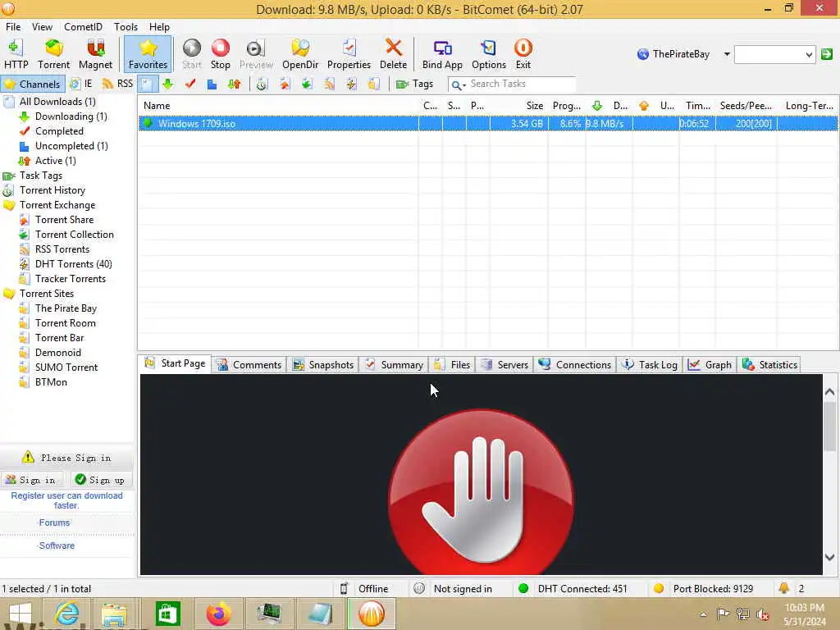Open the Forums link
The height and width of the screenshot is (630, 840).
(x=54, y=523)
